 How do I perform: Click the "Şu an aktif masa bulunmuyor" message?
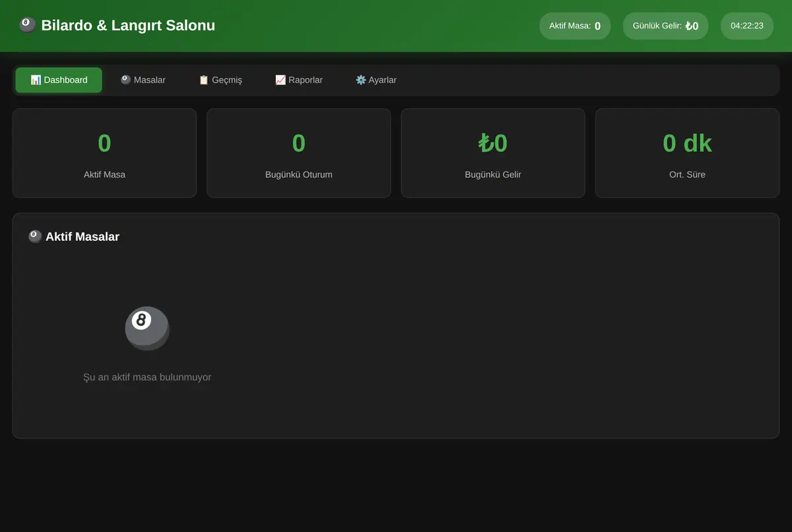click(x=147, y=377)
